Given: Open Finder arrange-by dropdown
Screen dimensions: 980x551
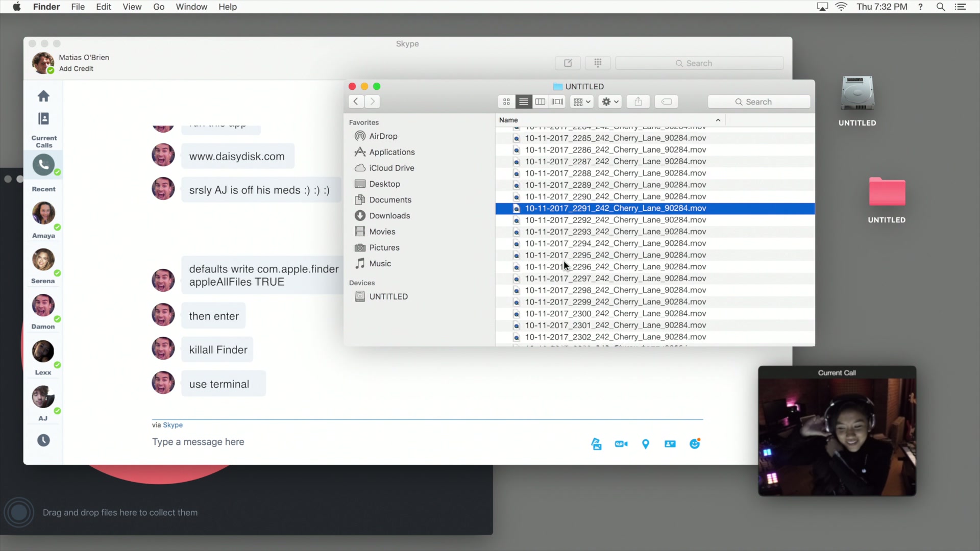Looking at the screenshot, I should point(582,102).
